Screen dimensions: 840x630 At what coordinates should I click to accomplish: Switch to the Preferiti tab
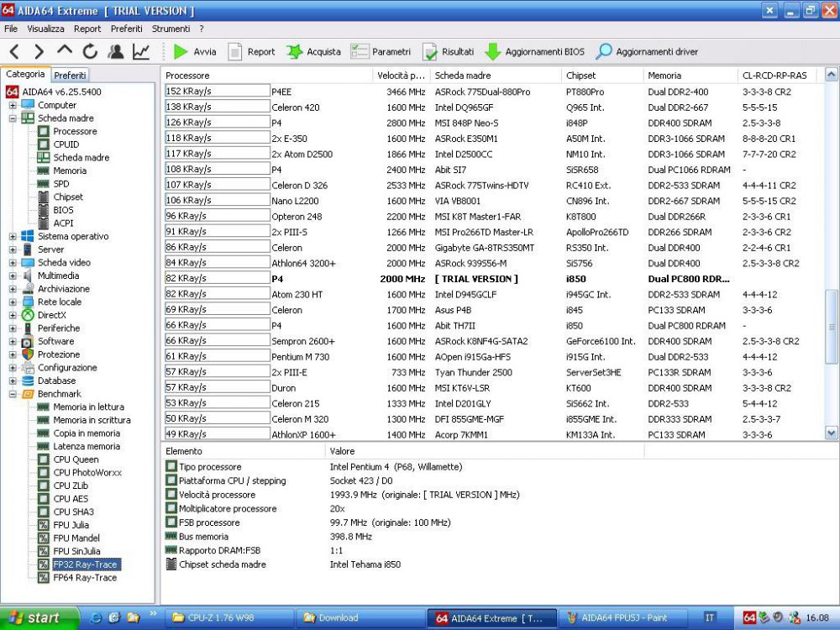[x=70, y=75]
